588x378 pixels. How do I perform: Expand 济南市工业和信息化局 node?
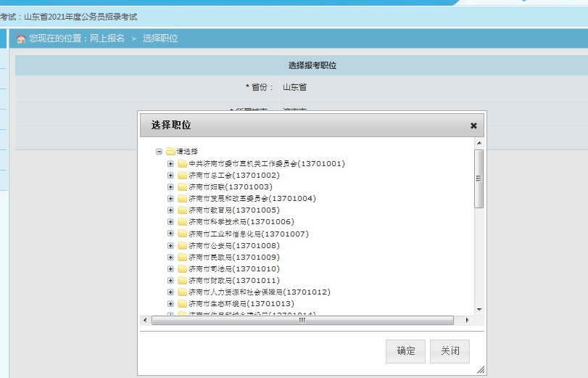click(170, 234)
